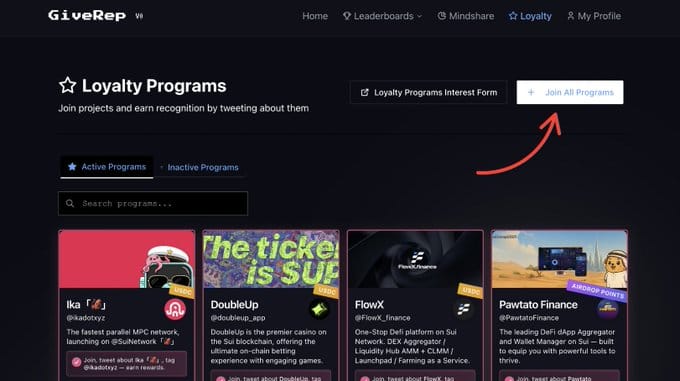
Task: Click the check icon in Ika join instructions
Action: tap(76, 362)
